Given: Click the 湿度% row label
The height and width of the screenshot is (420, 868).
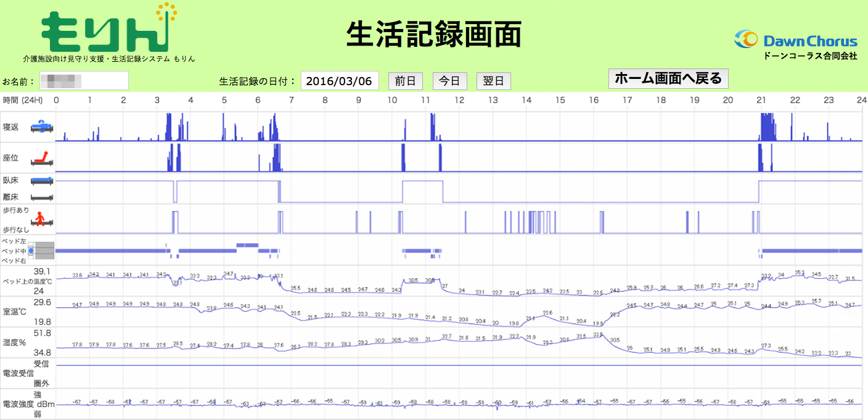Looking at the screenshot, I should 15,343.
